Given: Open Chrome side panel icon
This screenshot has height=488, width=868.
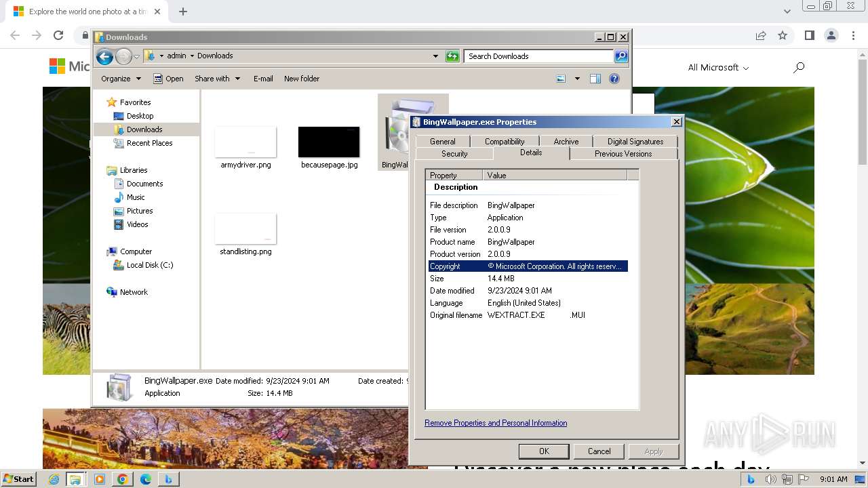Looking at the screenshot, I should click(809, 35).
